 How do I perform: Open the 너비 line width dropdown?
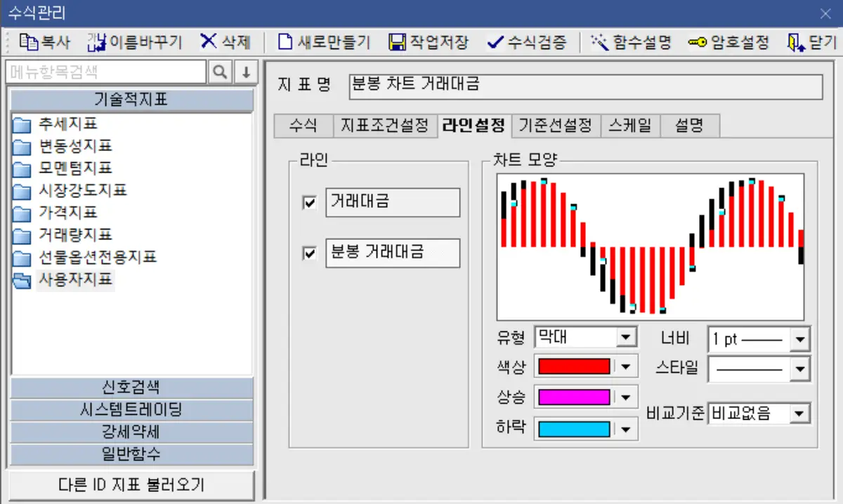tap(799, 338)
